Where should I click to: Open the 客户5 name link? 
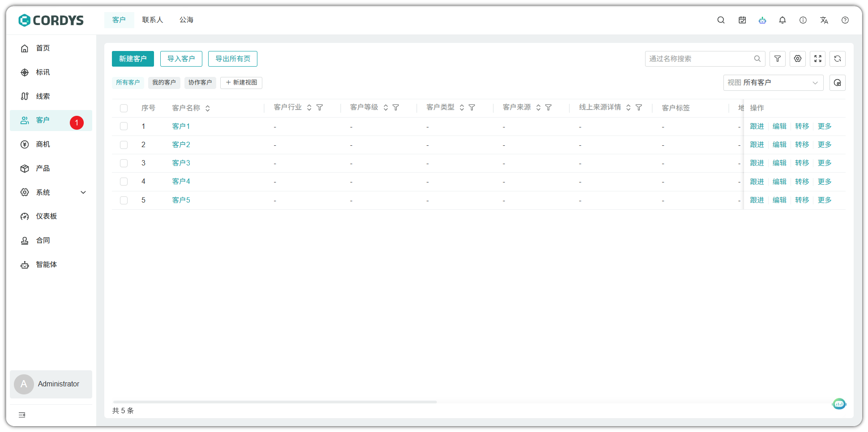pyautogui.click(x=181, y=200)
